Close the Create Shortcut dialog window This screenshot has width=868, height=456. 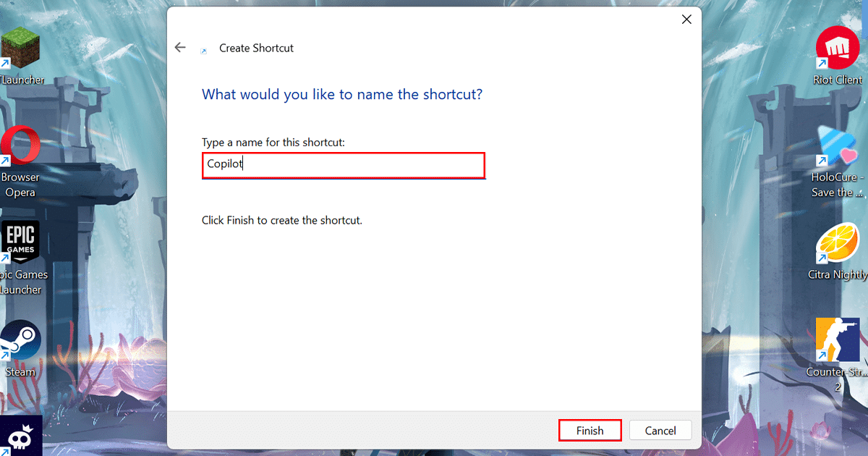tap(686, 20)
